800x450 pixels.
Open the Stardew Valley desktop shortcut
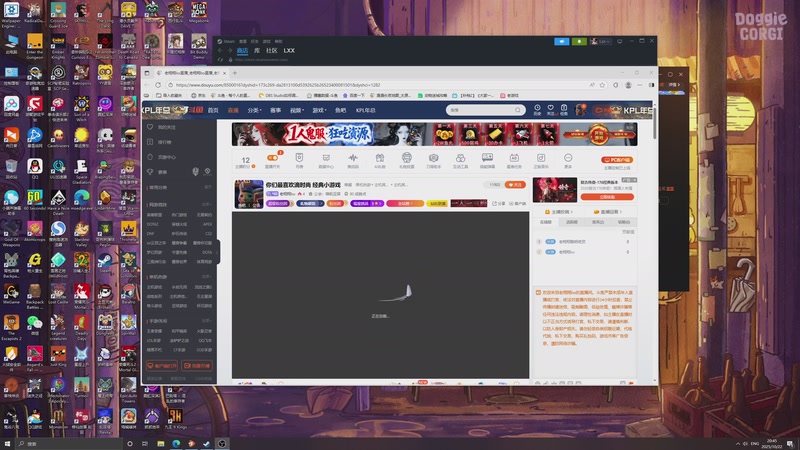coord(82,235)
